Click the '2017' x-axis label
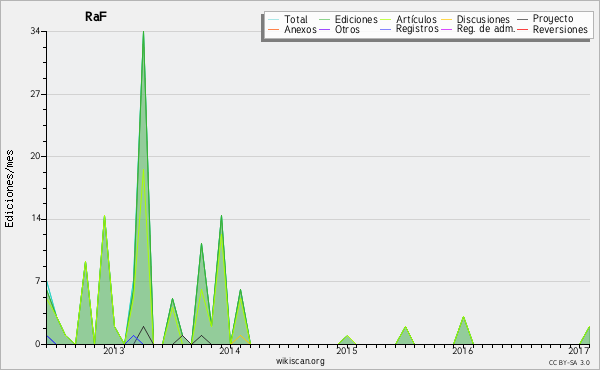Viewport: 600px width, 370px height. 579,351
